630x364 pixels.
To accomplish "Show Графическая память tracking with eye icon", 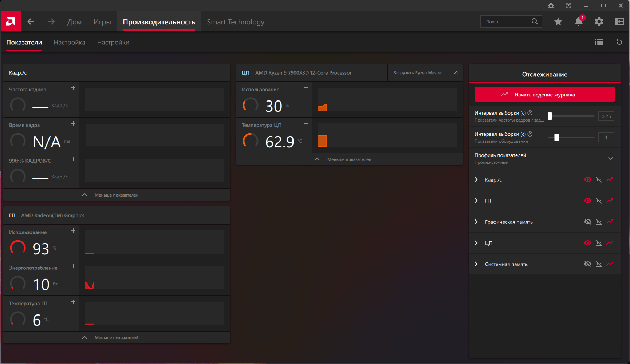I will coord(587,222).
